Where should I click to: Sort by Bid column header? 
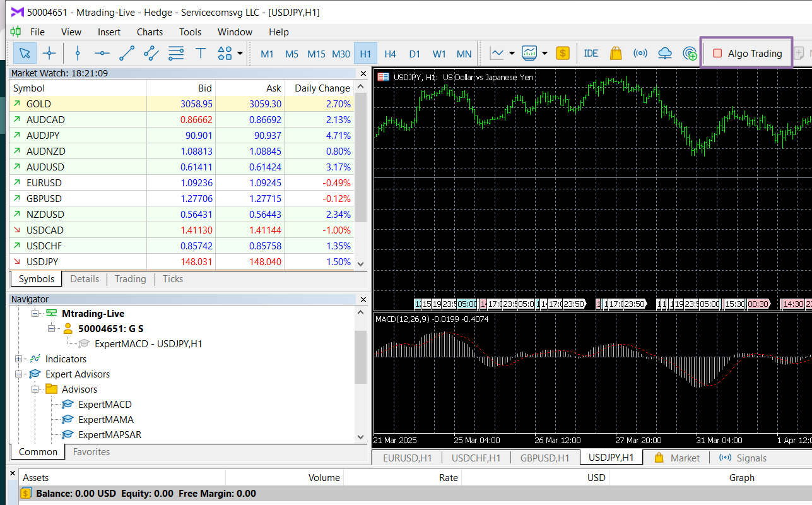(x=181, y=88)
